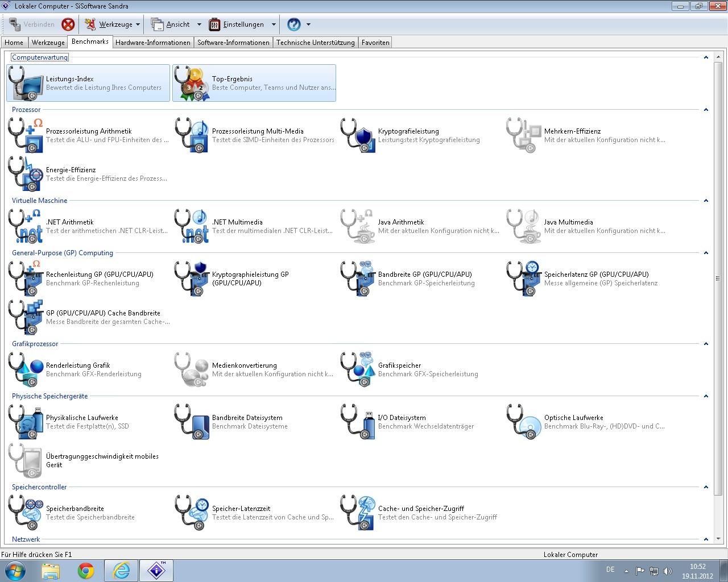
Task: Click the scrollbar down arrow
Action: (x=718, y=539)
